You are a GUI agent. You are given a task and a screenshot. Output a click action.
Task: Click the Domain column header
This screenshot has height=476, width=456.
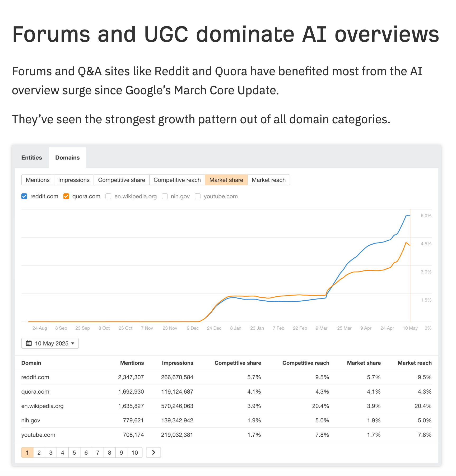tap(31, 363)
